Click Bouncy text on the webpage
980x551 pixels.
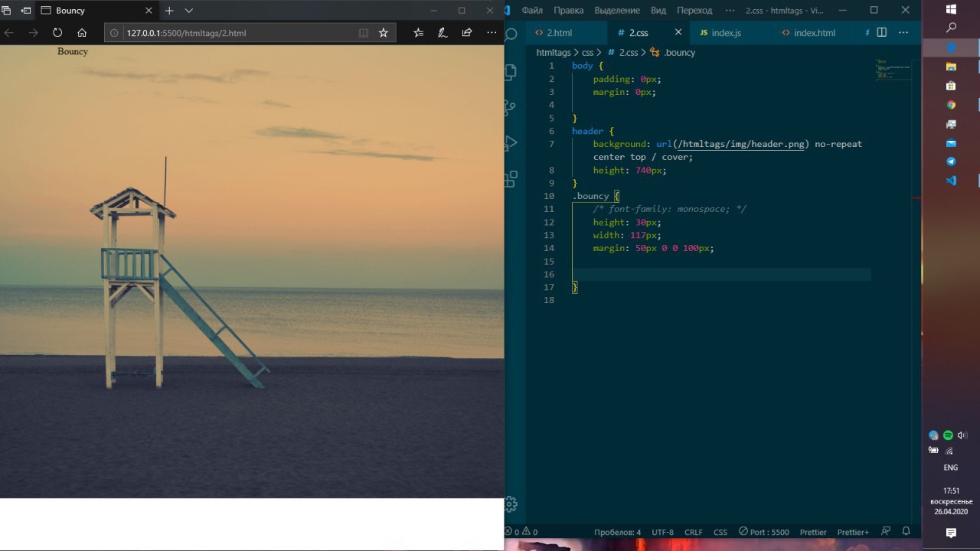pos(73,51)
